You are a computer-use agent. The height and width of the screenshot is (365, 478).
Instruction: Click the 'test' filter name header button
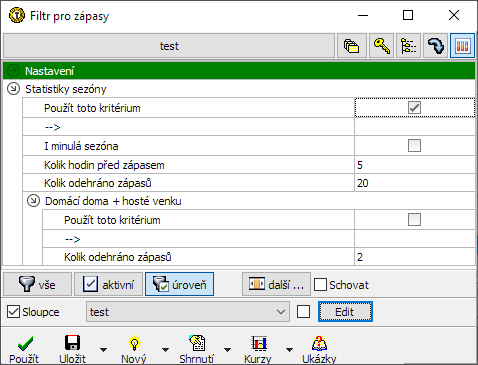[x=169, y=46]
